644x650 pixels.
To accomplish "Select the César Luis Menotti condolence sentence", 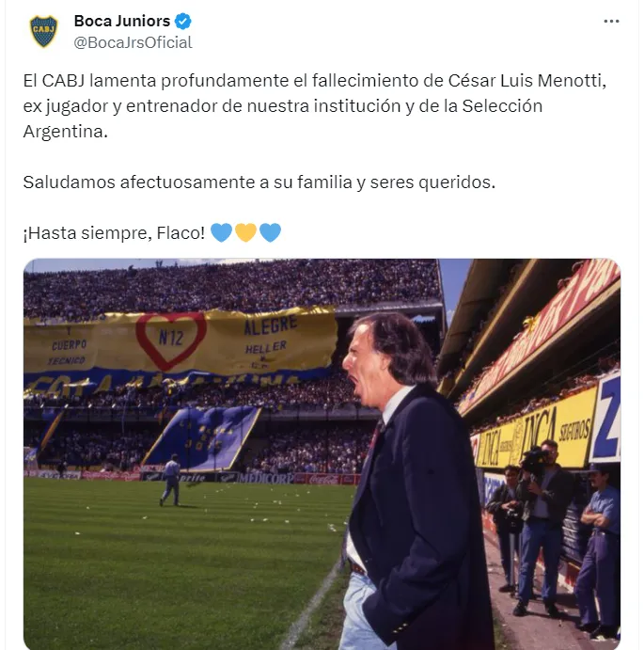I will [x=315, y=105].
